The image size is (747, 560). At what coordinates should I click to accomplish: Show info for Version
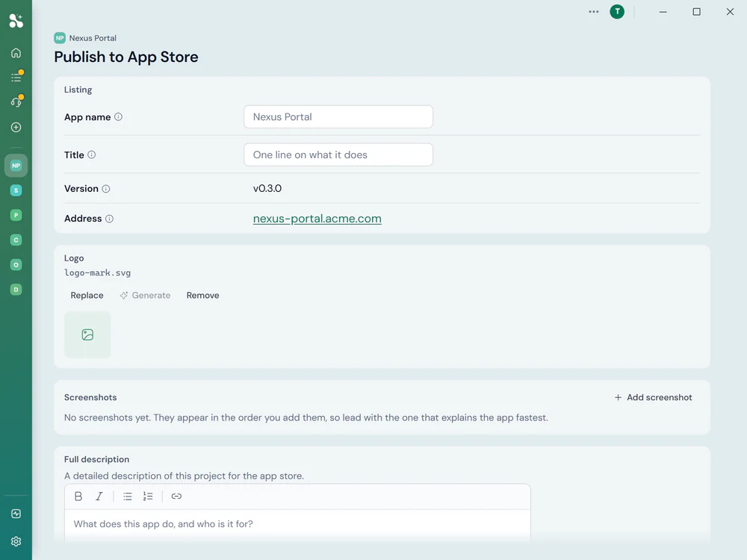point(106,189)
